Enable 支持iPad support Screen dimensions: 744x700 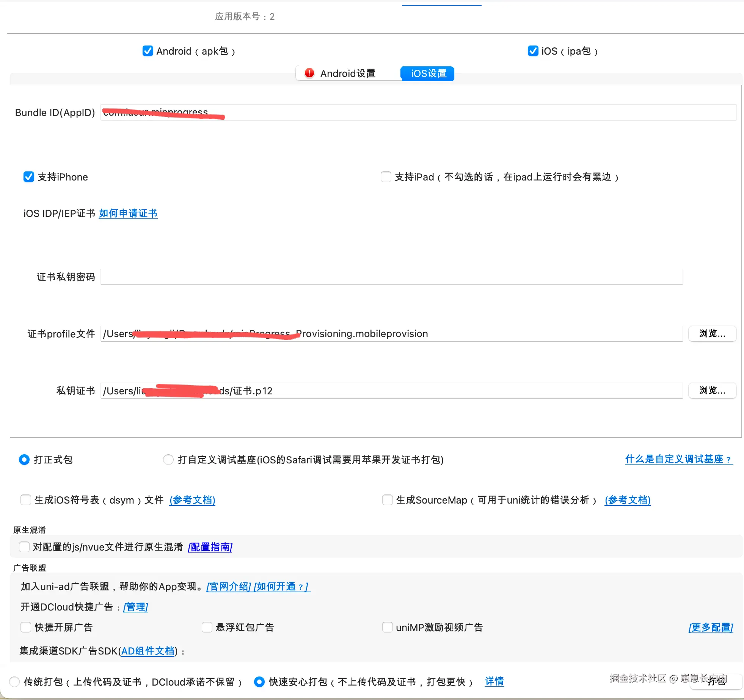pos(385,177)
